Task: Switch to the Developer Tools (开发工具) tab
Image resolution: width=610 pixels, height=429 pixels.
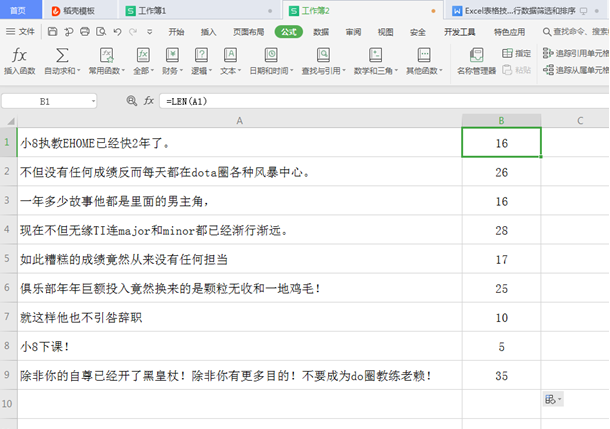Action: (459, 32)
